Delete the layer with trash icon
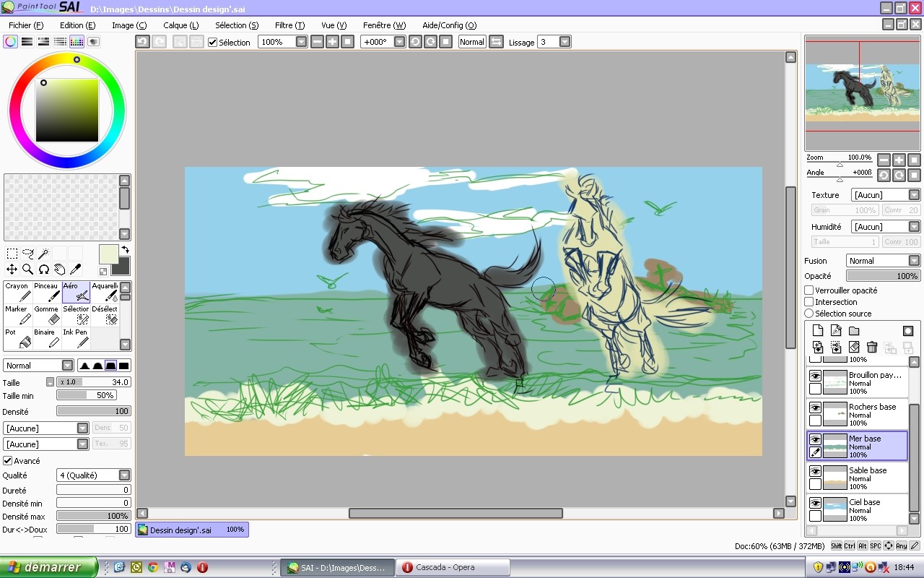924x578 pixels. tap(872, 348)
